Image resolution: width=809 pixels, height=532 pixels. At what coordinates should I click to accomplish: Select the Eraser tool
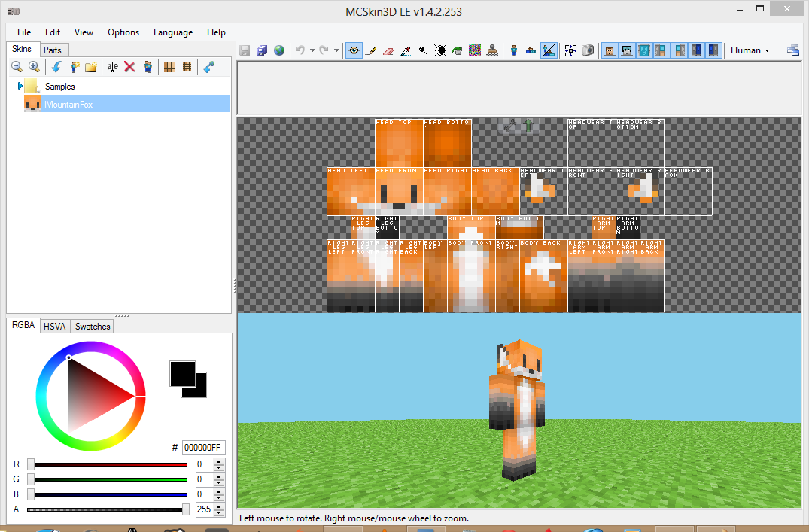click(x=388, y=50)
